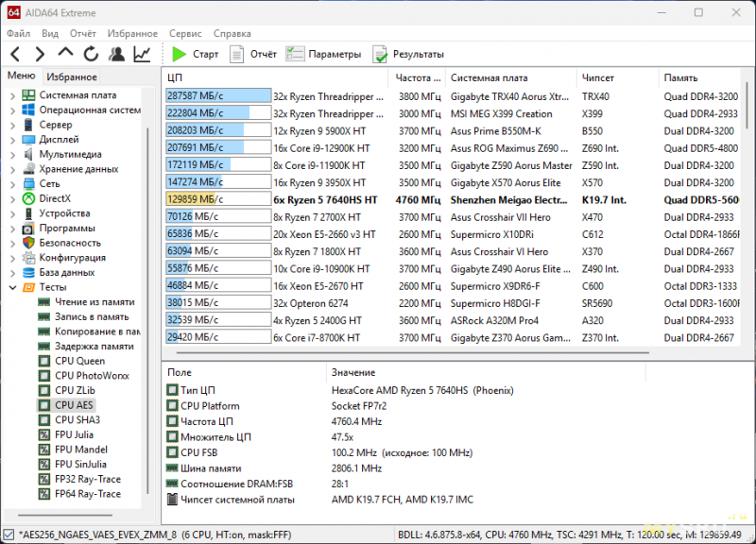The image size is (756, 544).
Task: Sort by the ЦП column header
Action: pyautogui.click(x=274, y=77)
